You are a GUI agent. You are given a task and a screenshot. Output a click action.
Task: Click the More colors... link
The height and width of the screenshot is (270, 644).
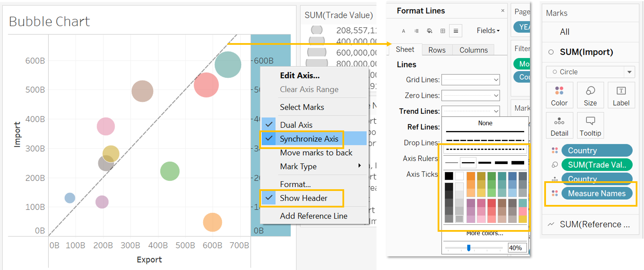(x=485, y=233)
